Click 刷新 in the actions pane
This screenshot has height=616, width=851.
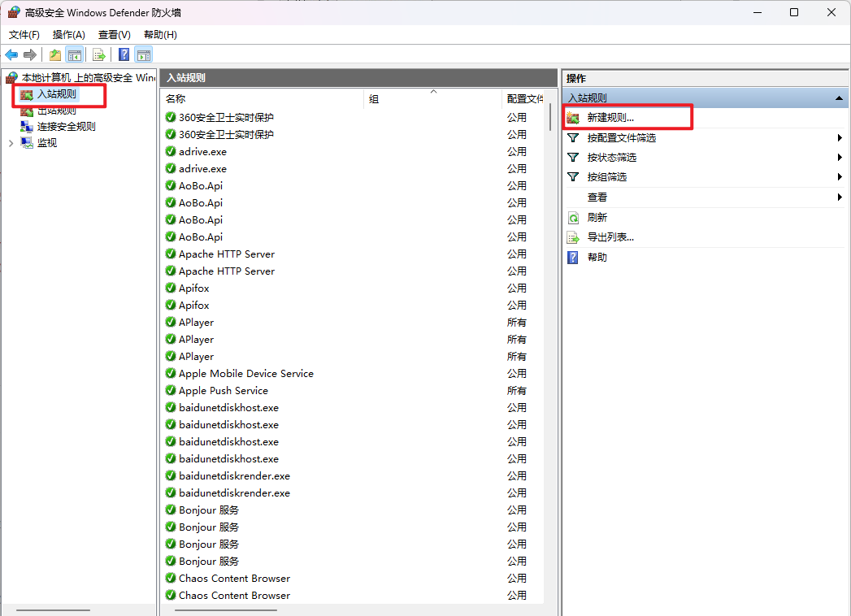(x=597, y=218)
